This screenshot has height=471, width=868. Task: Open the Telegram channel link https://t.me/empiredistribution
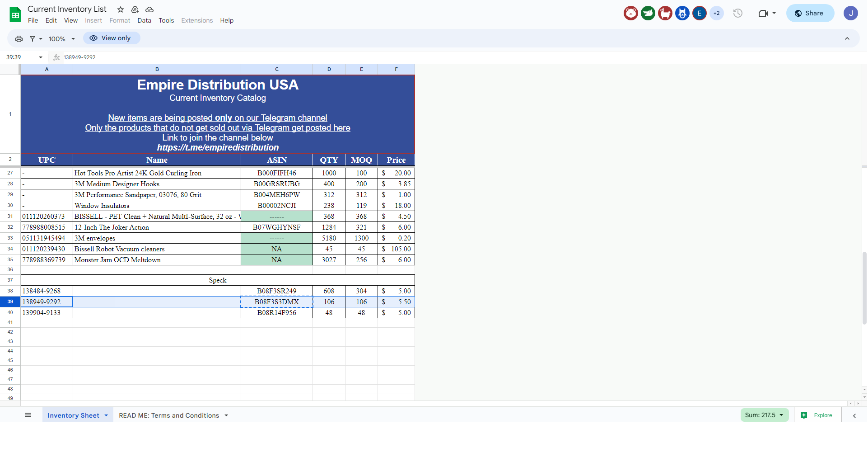click(x=218, y=148)
